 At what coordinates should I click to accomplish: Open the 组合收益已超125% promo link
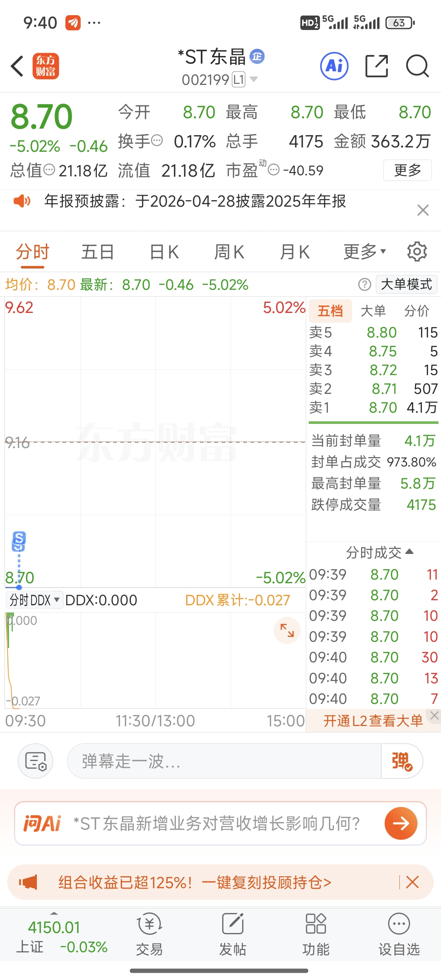(x=194, y=882)
